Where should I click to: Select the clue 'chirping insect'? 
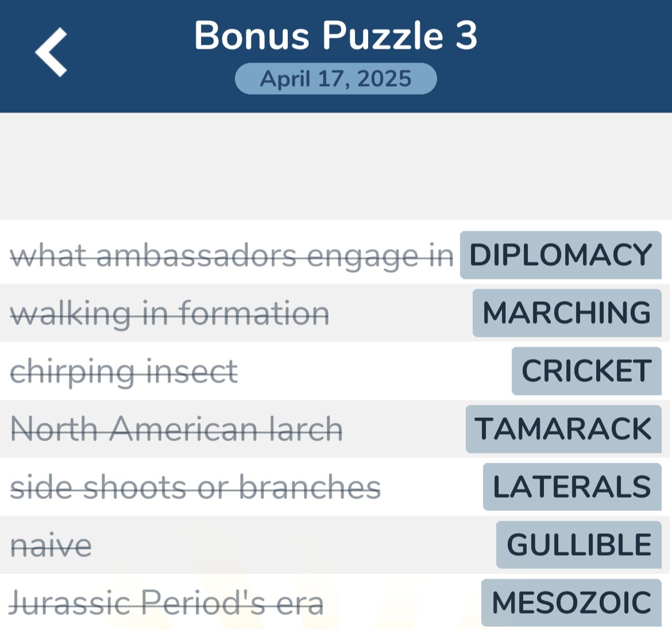coord(123,370)
